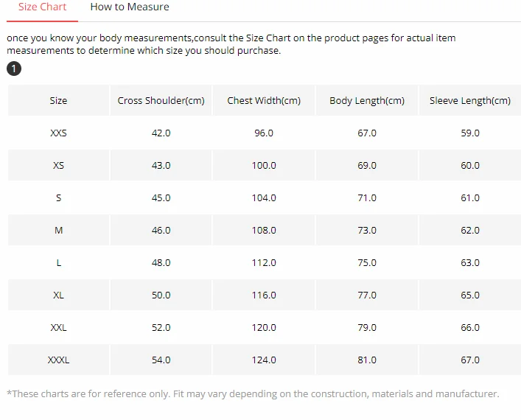This screenshot has width=521, height=420.
Task: Select the 42.0 cross shoulder value
Action: point(161,133)
